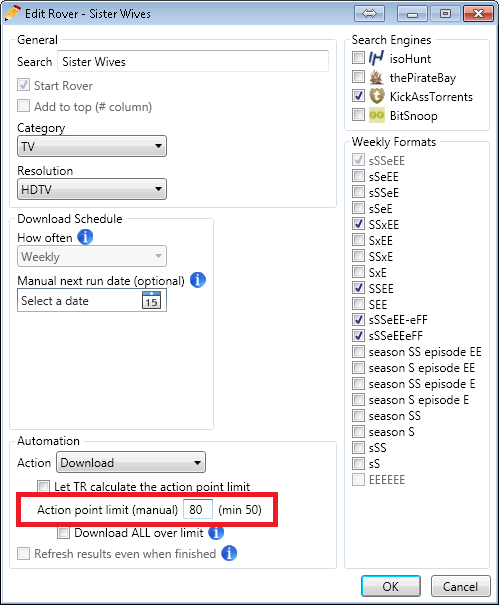
Task: Enable Let TR calculate the action point limit
Action: (x=43, y=486)
